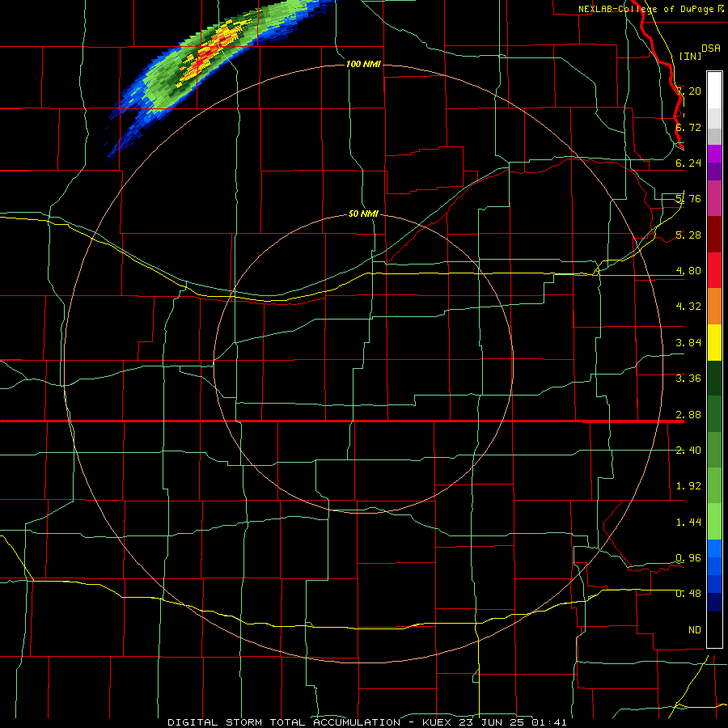Screen dimensions: 728x728
Task: Click the "5.28" legend value
Action: coord(688,235)
